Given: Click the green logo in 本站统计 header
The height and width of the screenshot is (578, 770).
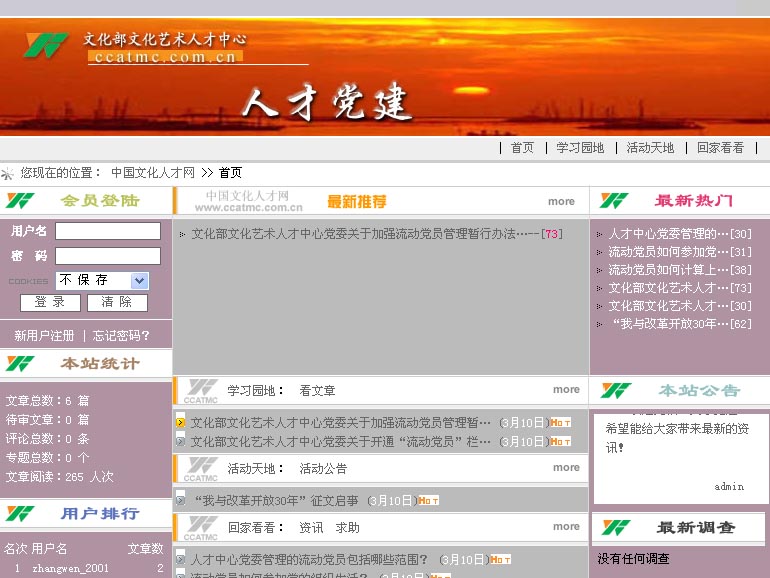Looking at the screenshot, I should 20,364.
